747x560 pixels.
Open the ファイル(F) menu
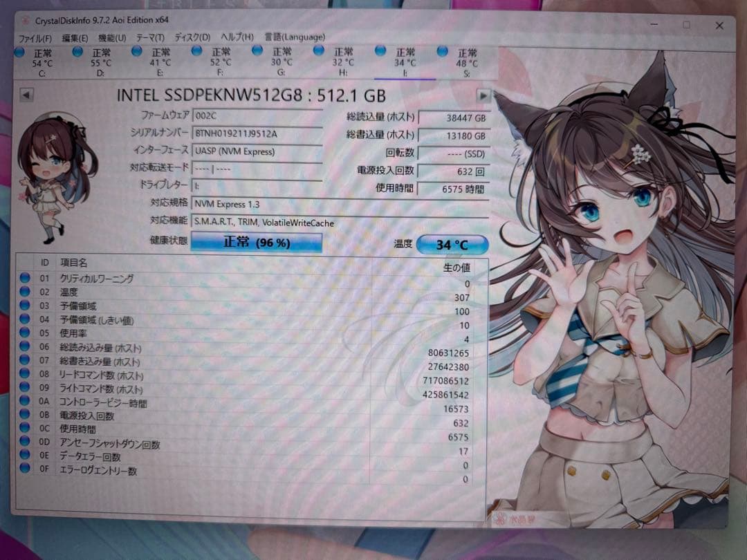point(35,39)
